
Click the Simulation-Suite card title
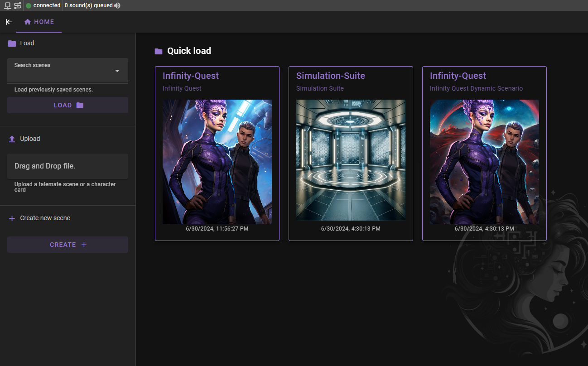331,76
